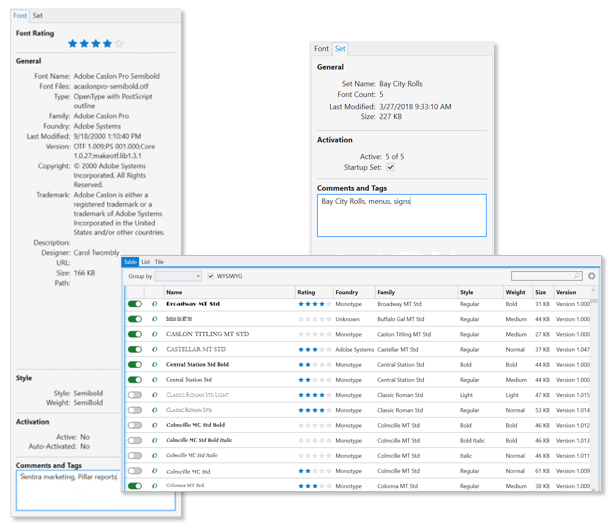Click the rating stars for Caslon Titling MT Std
This screenshot has width=614, height=531.
pos(315,334)
